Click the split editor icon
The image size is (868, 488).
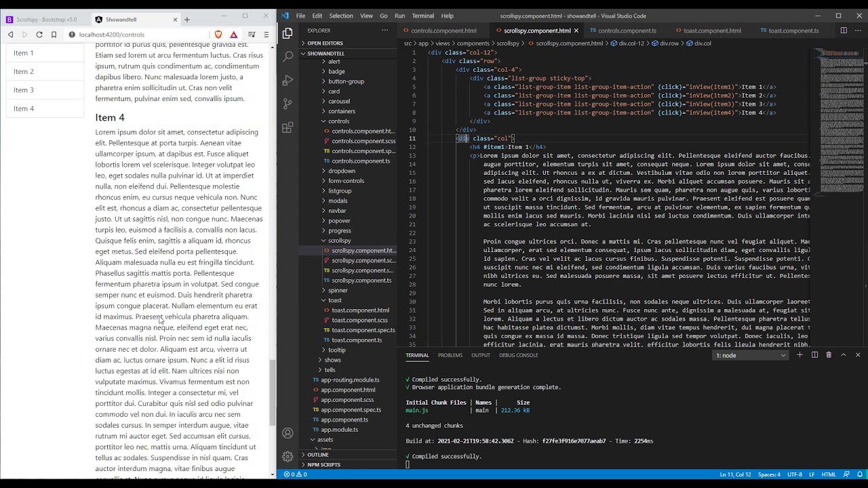coord(844,30)
